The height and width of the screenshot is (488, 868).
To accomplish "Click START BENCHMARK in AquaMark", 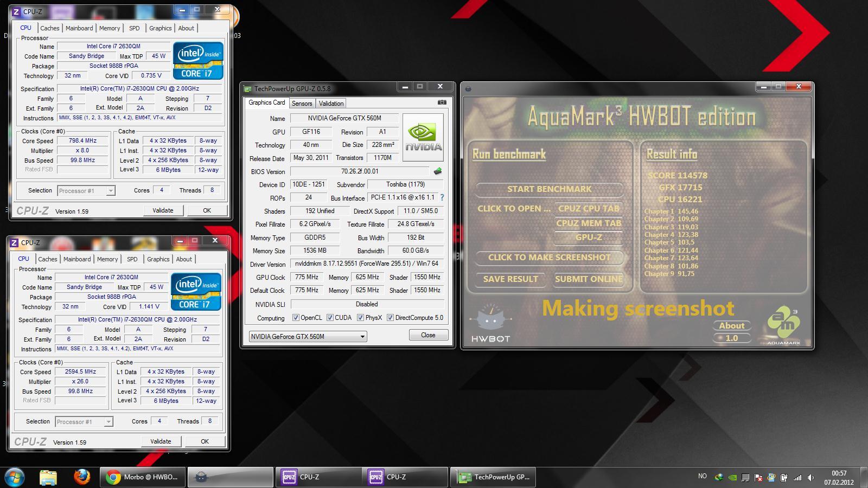I will pos(549,189).
